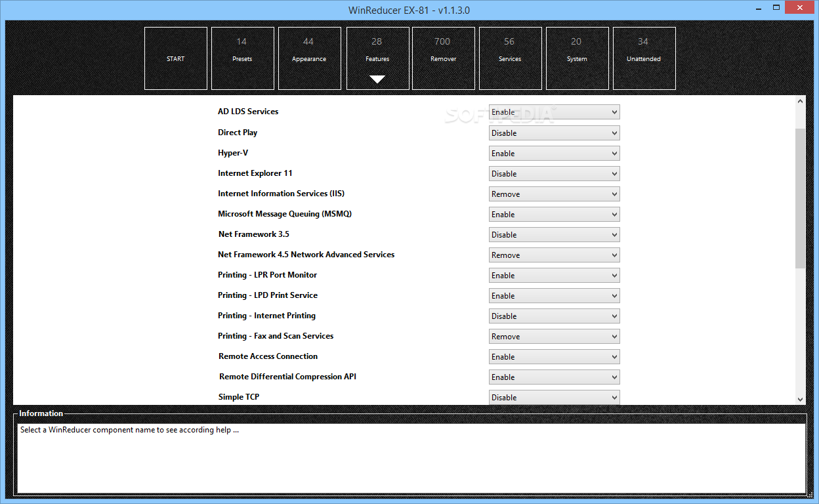This screenshot has width=819, height=504.
Task: Expand Printing - LPD Print Service dropdown
Action: (555, 296)
